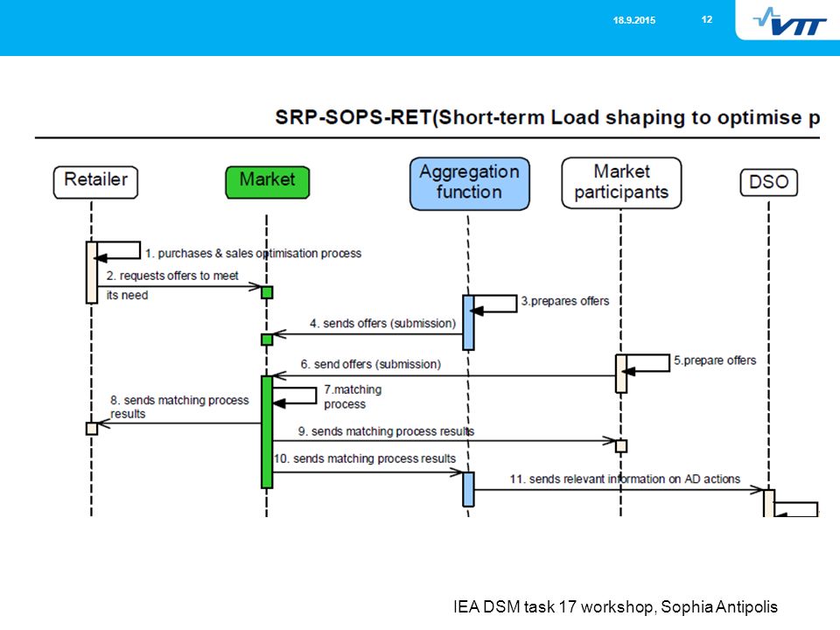
Task: Click the Market participants activation bar at step 5
Action: pyautogui.click(x=621, y=374)
